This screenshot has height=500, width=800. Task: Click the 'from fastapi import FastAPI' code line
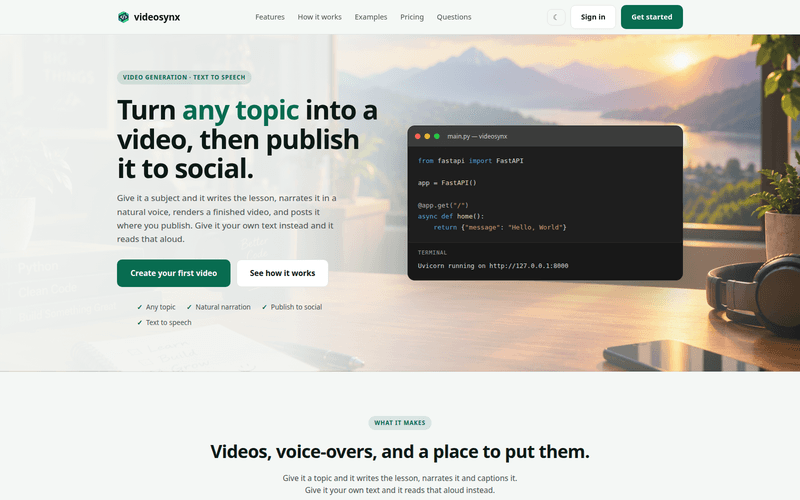coord(470,161)
